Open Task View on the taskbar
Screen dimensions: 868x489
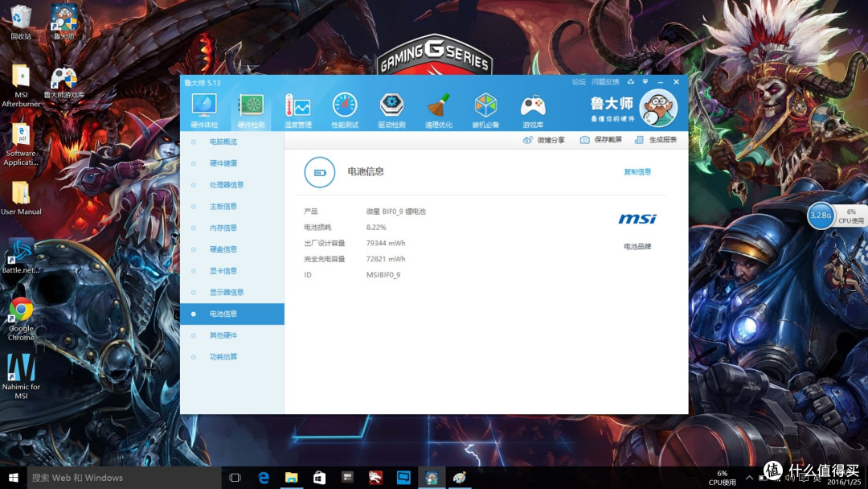pos(235,478)
